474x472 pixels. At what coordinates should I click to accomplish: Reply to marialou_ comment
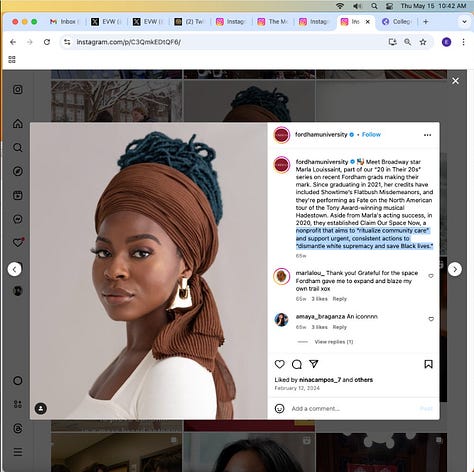(340, 299)
